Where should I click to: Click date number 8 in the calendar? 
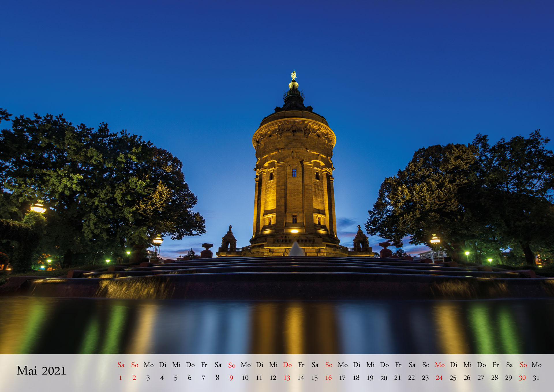click(x=217, y=377)
